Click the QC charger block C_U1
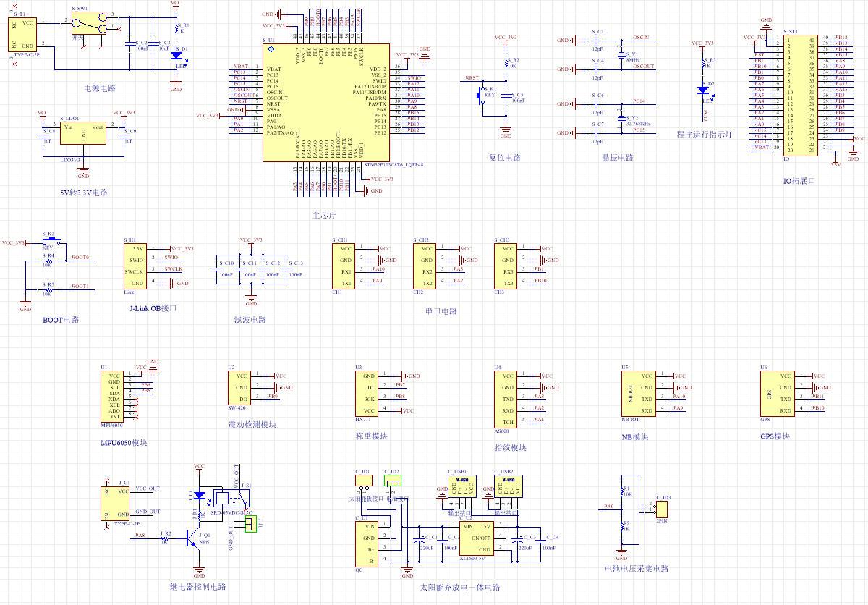This screenshot has height=605, width=868. pos(365,543)
